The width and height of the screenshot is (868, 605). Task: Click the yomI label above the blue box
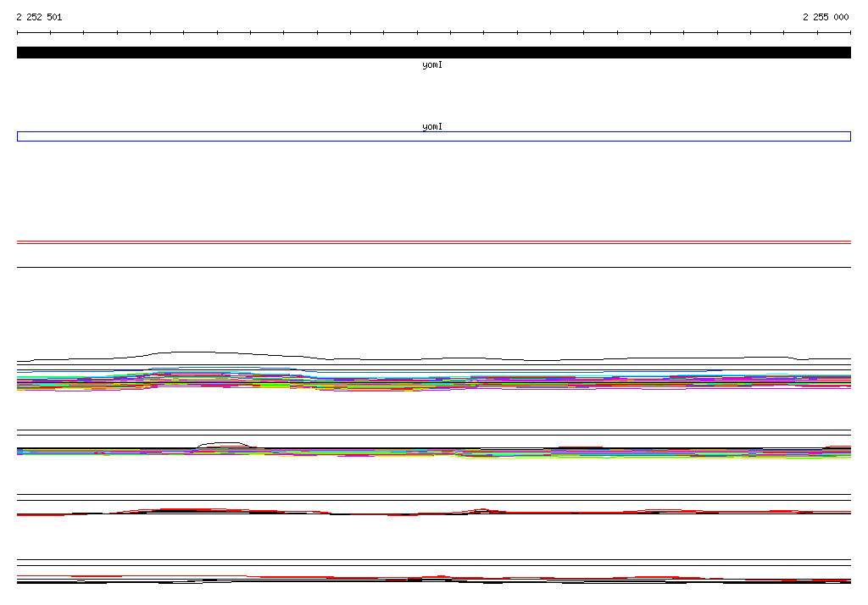tap(432, 127)
